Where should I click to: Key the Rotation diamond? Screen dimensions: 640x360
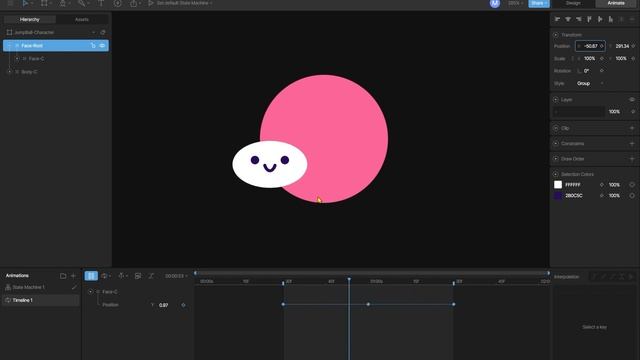click(x=602, y=71)
